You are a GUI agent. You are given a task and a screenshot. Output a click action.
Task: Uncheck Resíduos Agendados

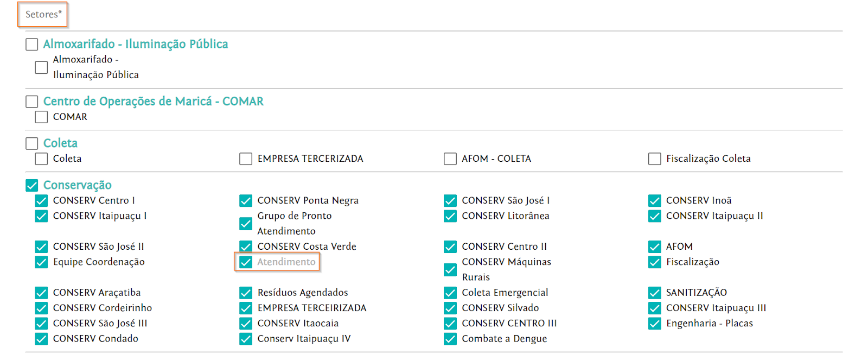coord(246,293)
